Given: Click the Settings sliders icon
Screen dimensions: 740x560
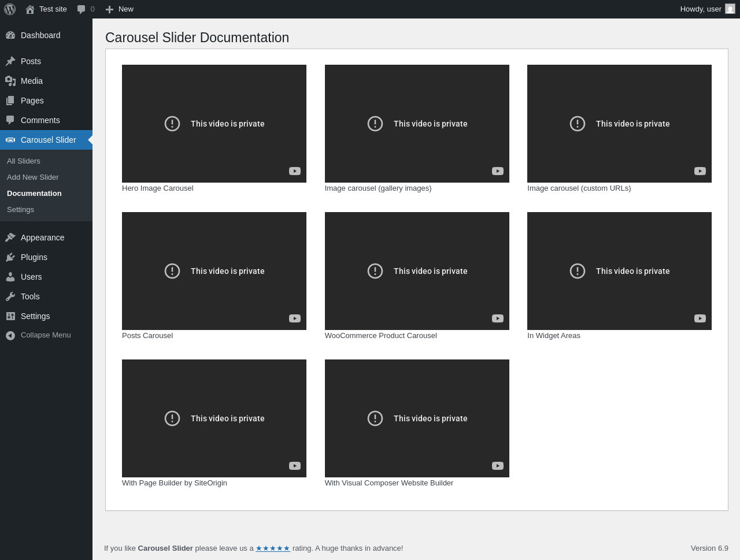Looking at the screenshot, I should pyautogui.click(x=10, y=316).
